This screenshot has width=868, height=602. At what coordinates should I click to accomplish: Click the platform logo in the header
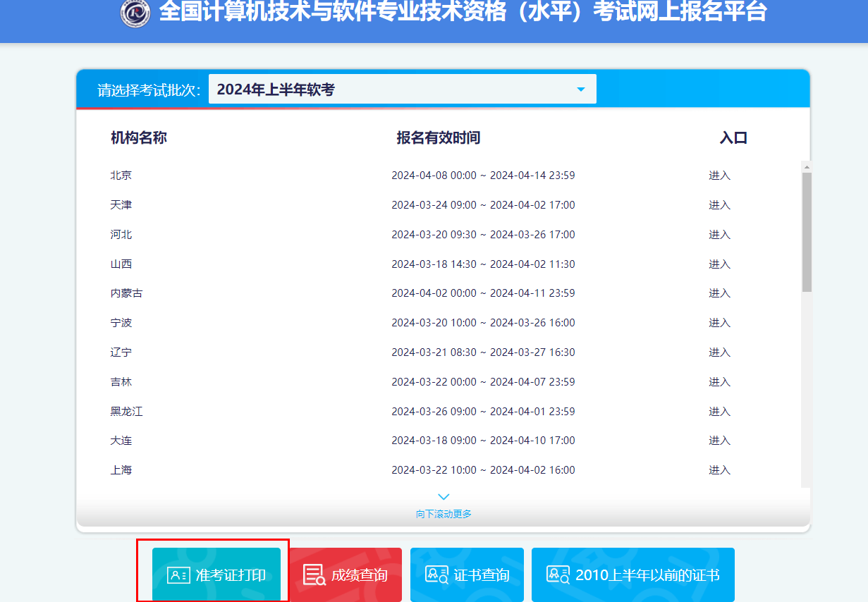pyautogui.click(x=135, y=13)
